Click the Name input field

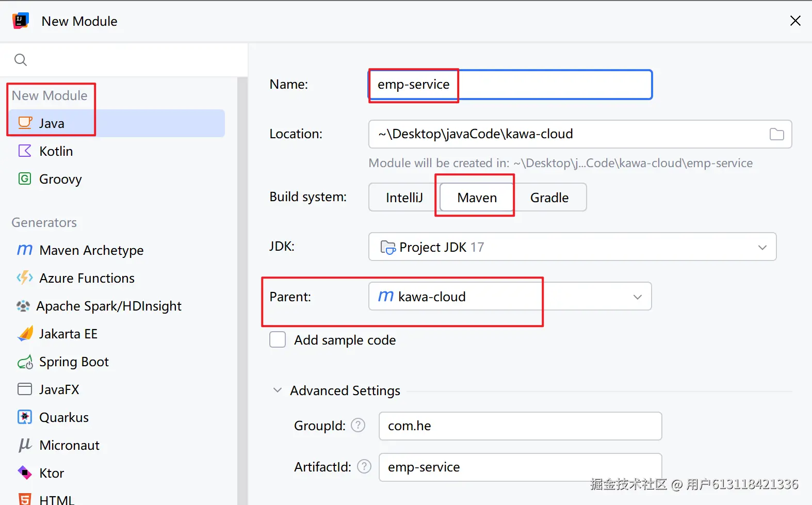click(x=552, y=85)
